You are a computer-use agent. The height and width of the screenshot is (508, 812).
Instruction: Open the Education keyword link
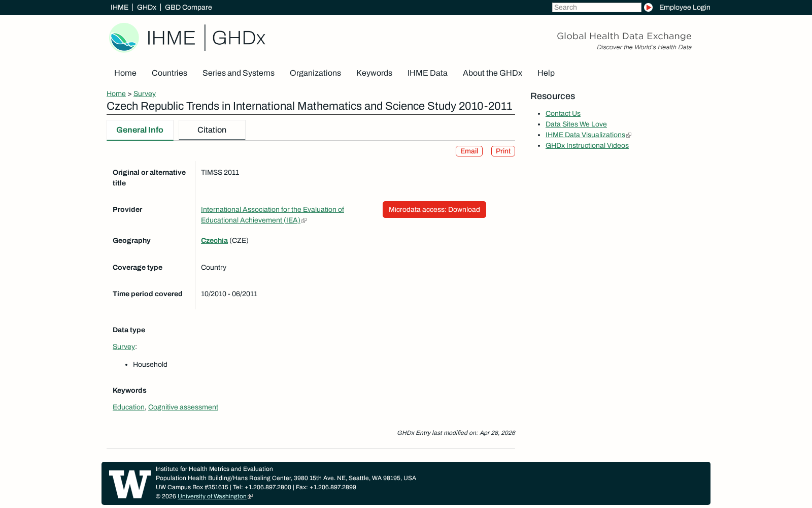point(128,407)
